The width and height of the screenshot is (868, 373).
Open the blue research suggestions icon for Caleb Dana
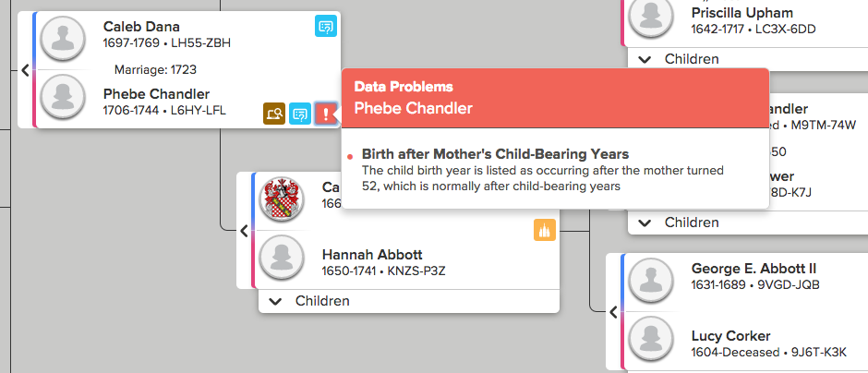point(326,26)
